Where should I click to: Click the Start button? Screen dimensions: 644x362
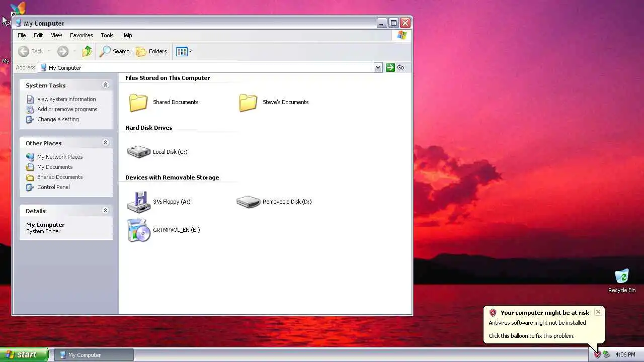point(24,354)
